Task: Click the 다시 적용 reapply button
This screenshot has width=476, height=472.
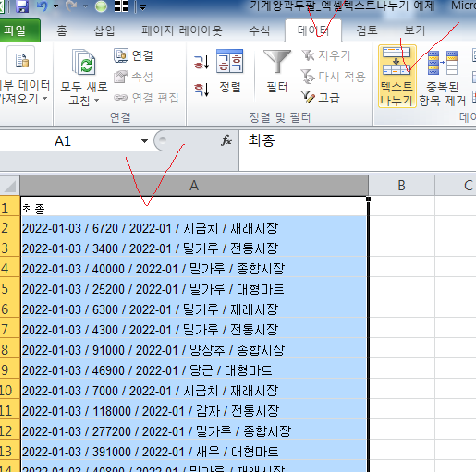Action: tap(333, 77)
